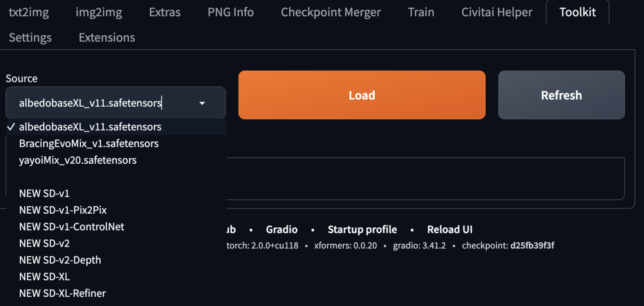Open the Extensions tab
644x306 pixels.
106,38
